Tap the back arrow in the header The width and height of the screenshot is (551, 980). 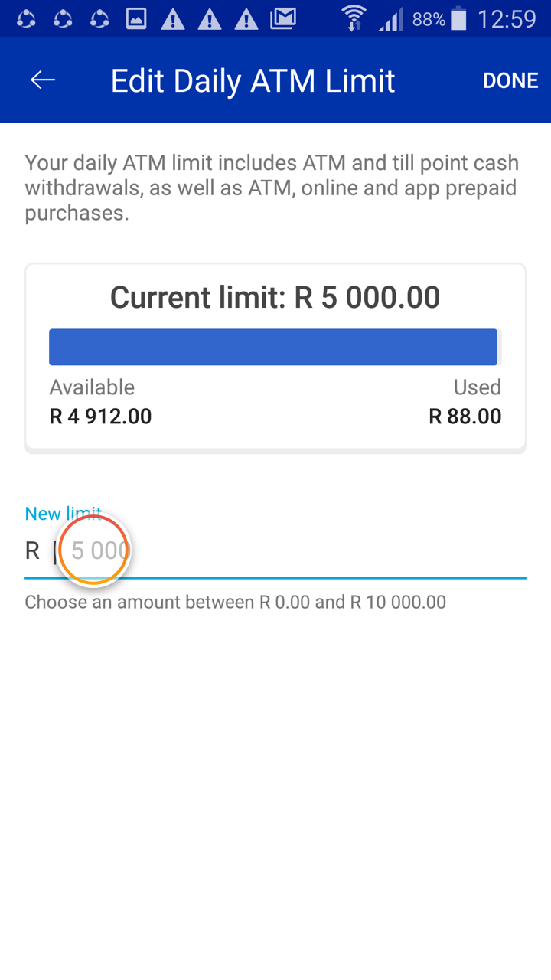point(43,80)
